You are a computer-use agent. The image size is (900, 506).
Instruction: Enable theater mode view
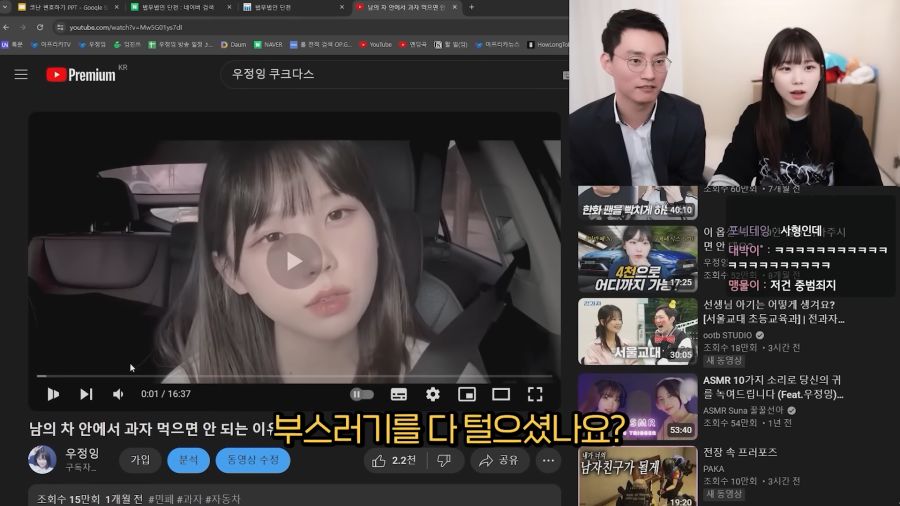[x=501, y=394]
